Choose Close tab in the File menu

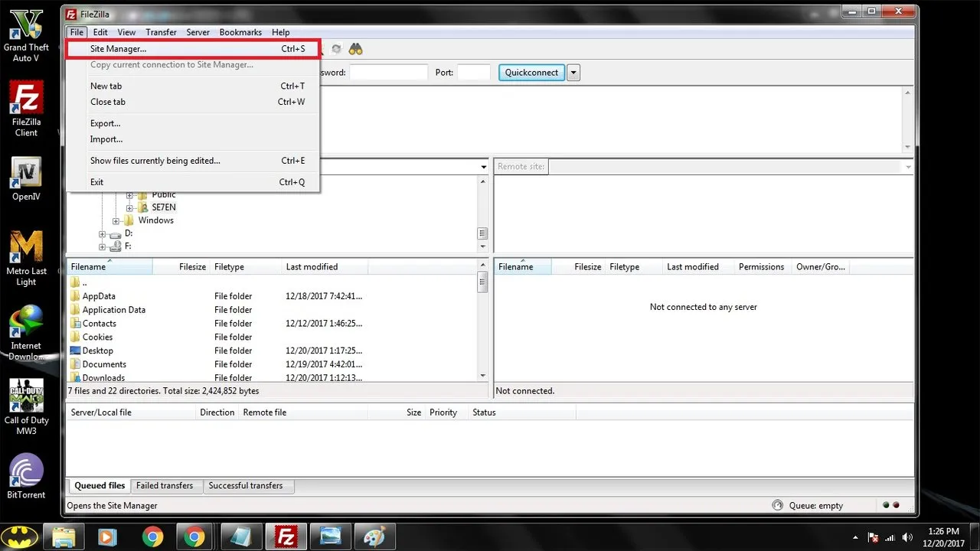(x=193, y=102)
